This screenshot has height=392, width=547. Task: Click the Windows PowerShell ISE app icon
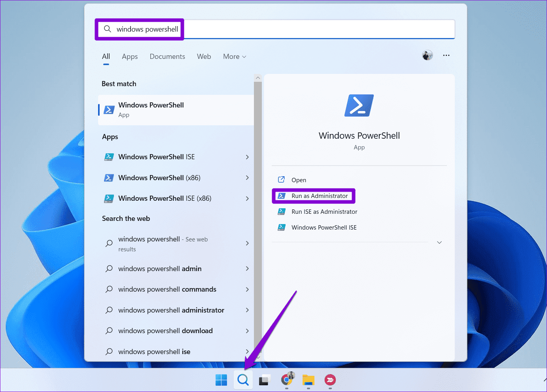(109, 157)
